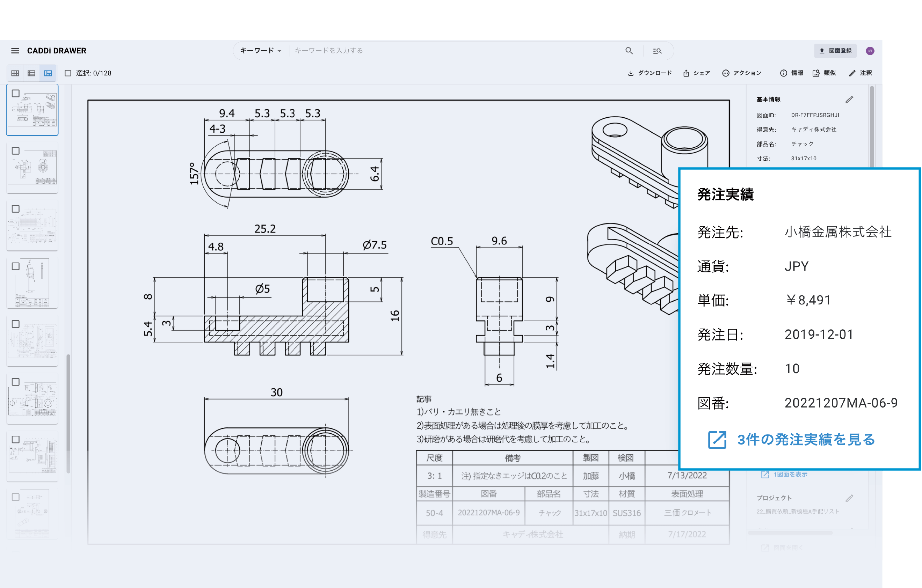
Task: Edit 基本情報 with pencil icon
Action: click(849, 100)
